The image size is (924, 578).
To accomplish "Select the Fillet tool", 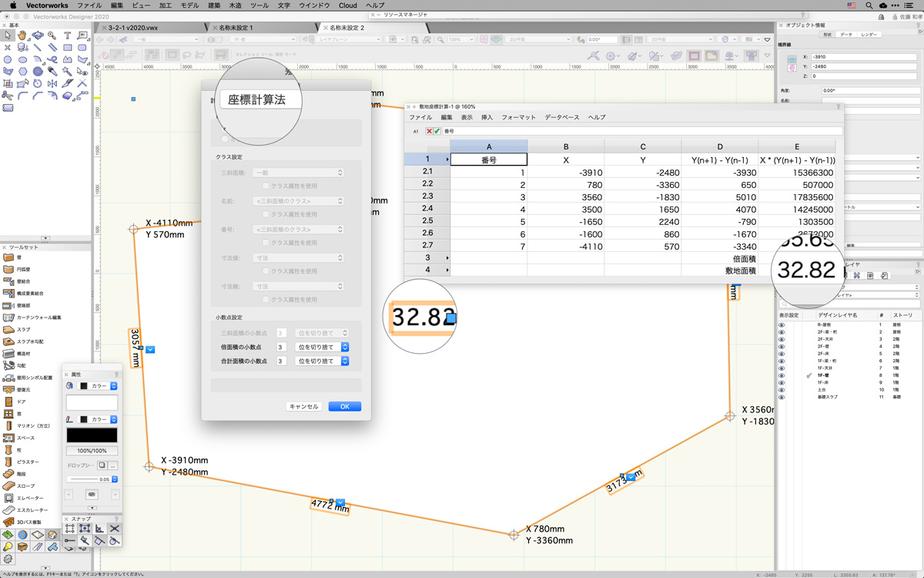I will 22,96.
